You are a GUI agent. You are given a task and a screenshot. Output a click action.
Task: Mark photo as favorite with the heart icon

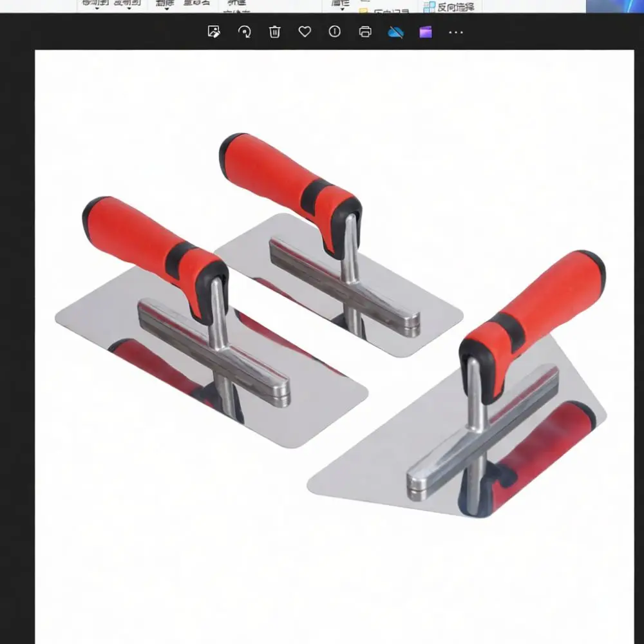[305, 32]
